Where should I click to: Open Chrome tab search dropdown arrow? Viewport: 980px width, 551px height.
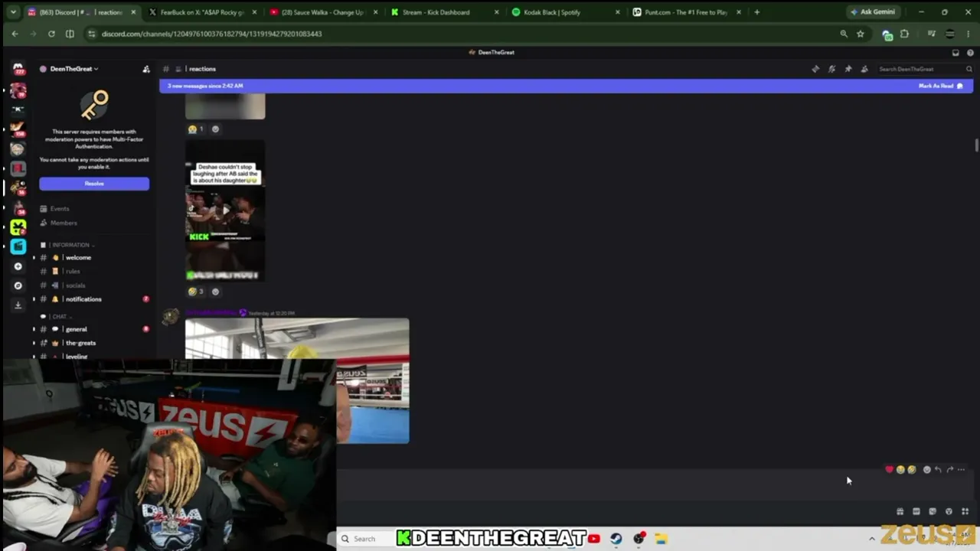click(x=13, y=12)
